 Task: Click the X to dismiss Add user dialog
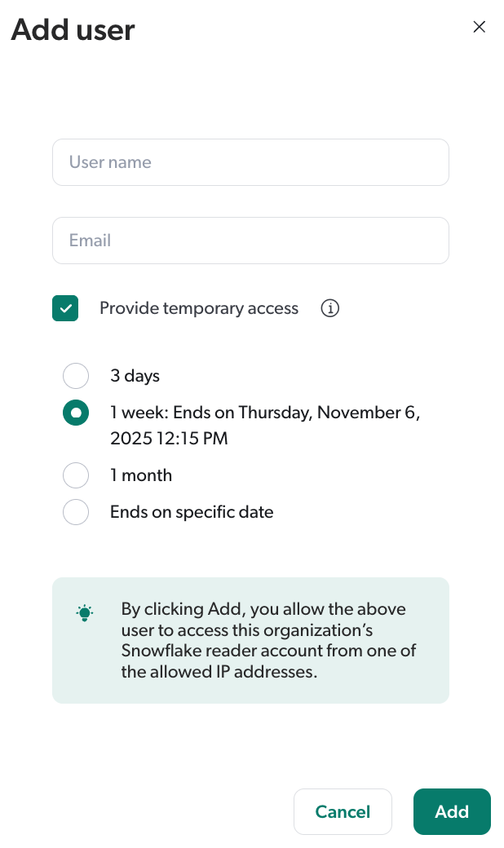(x=479, y=27)
